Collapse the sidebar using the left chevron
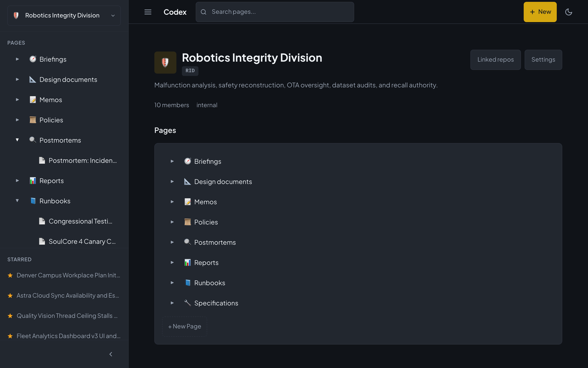This screenshot has height=368, width=588. point(111,354)
